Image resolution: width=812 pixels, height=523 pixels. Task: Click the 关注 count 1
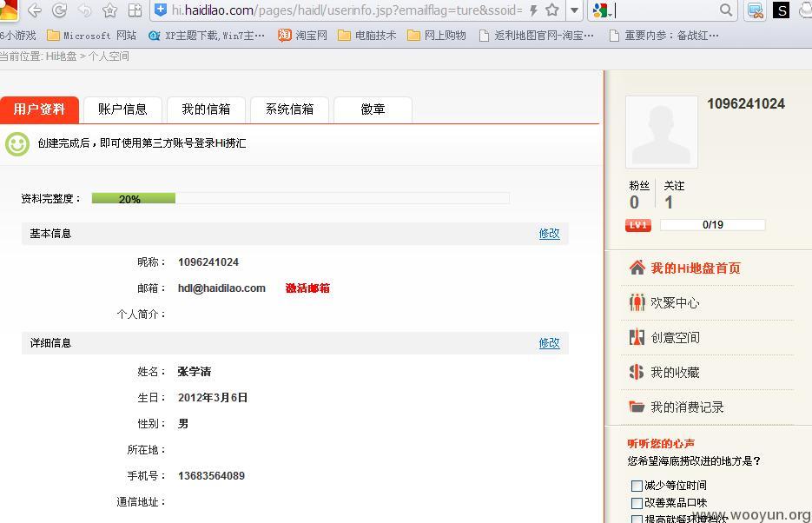click(x=669, y=202)
